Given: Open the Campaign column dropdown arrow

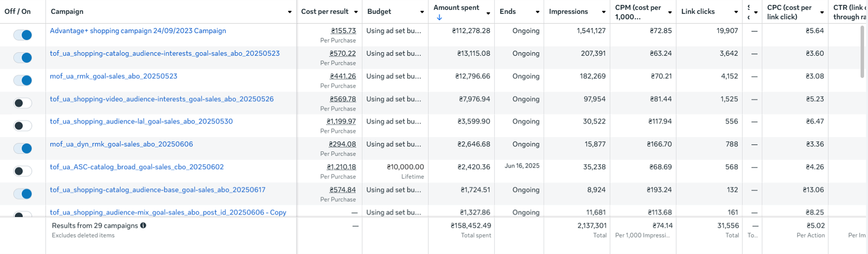Looking at the screenshot, I should 289,12.
